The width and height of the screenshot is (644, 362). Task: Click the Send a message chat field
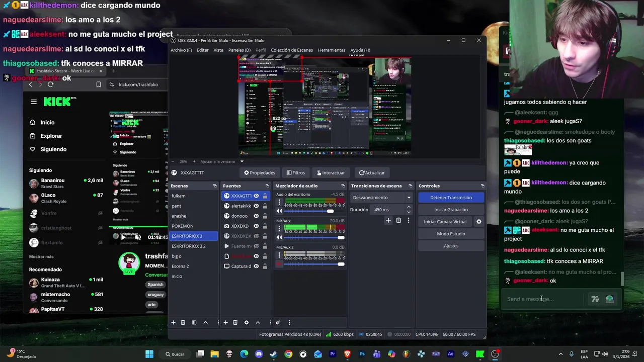[543, 299]
